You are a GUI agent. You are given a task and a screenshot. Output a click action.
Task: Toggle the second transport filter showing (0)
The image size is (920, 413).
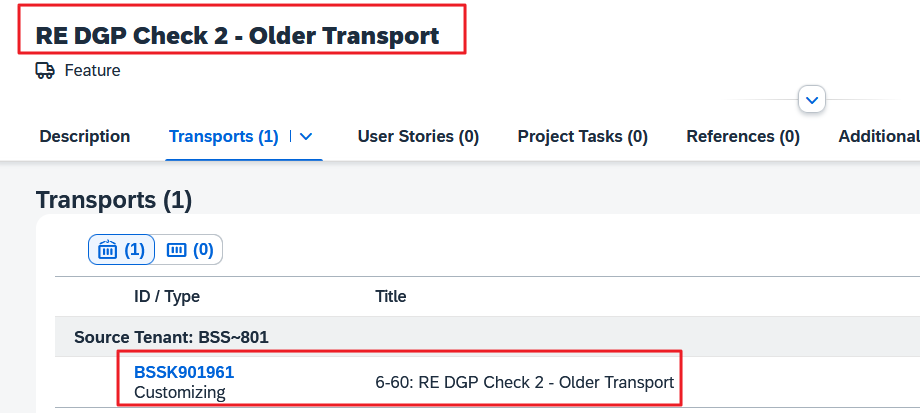coord(190,250)
